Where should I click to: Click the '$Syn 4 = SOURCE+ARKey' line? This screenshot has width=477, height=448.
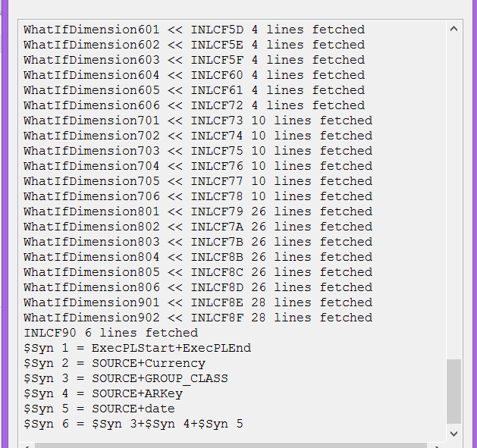103,393
